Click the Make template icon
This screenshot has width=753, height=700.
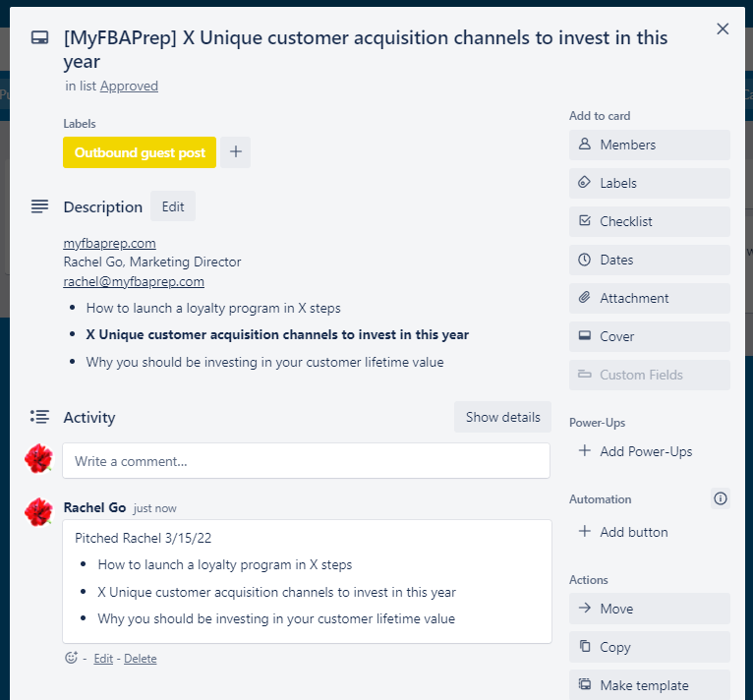[585, 684]
